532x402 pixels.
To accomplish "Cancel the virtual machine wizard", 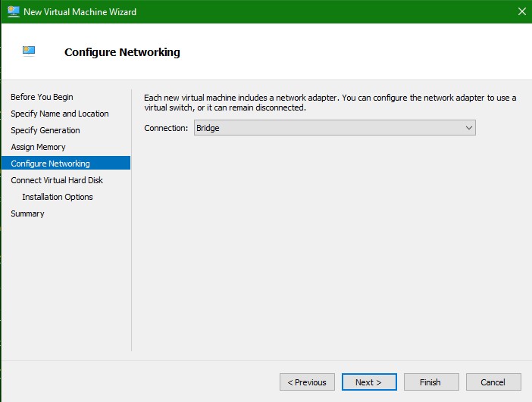I will 493,382.
